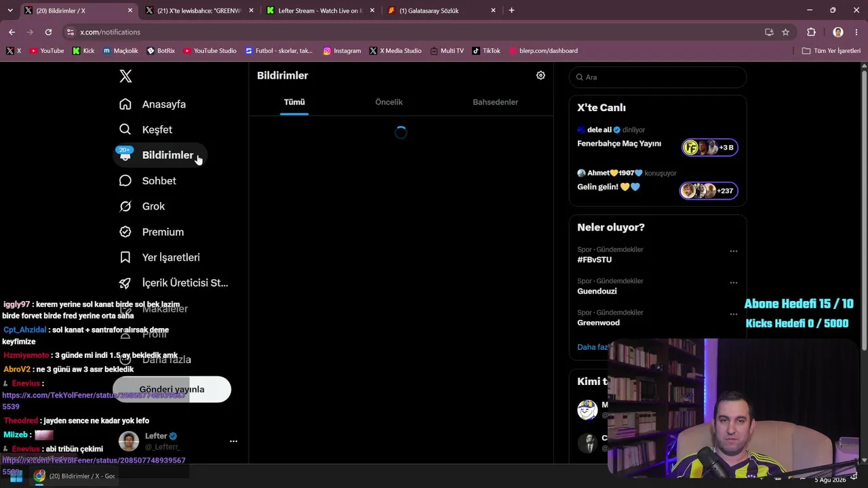Screen dimensions: 868x488
Task: Open the X Media Studio bookmark
Action: point(395,51)
